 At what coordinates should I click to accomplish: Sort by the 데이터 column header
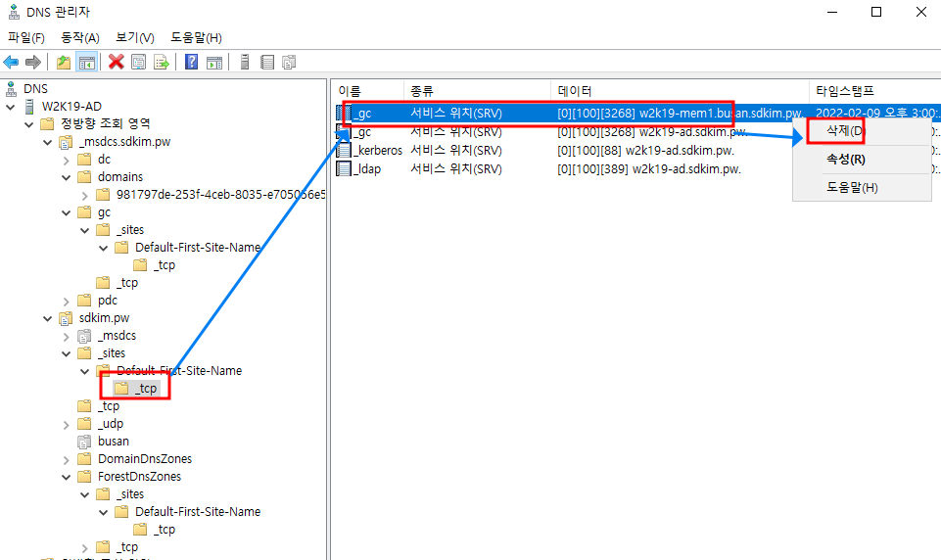(680, 91)
